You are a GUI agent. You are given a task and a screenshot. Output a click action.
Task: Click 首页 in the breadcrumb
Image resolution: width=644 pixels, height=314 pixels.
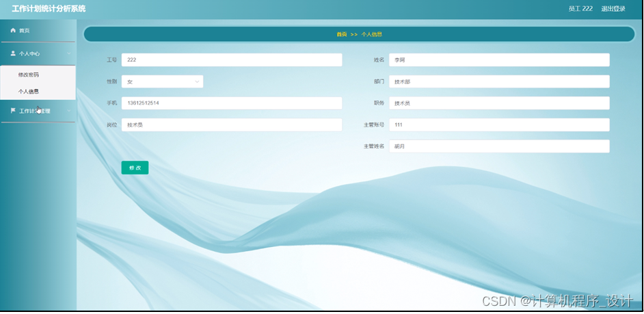(x=342, y=34)
